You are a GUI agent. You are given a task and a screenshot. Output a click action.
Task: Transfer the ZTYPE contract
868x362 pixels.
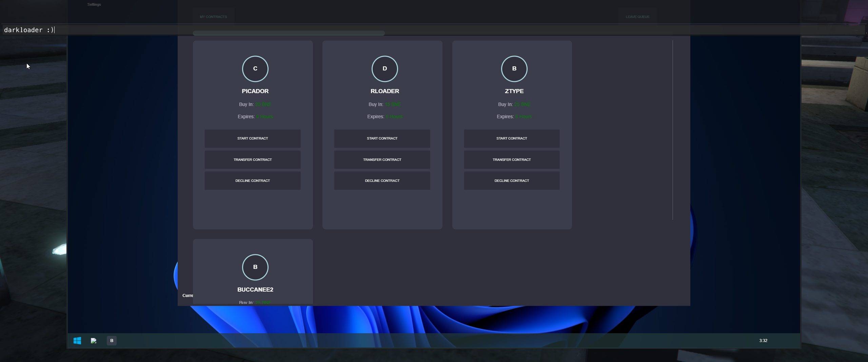(512, 159)
